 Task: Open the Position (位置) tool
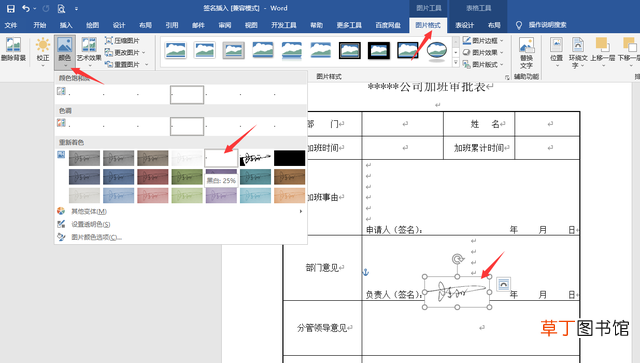coord(556,51)
